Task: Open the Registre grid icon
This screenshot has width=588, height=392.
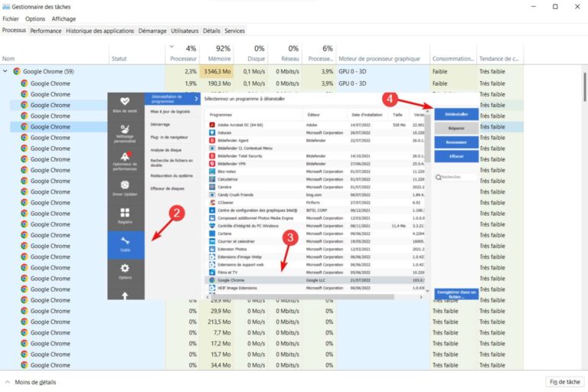Action: [x=125, y=214]
